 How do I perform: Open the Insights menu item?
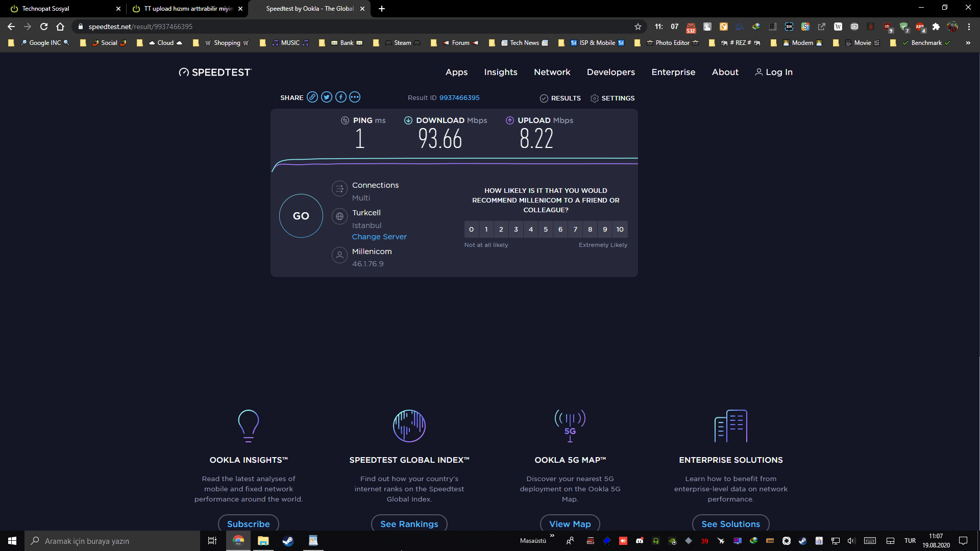tap(501, 72)
